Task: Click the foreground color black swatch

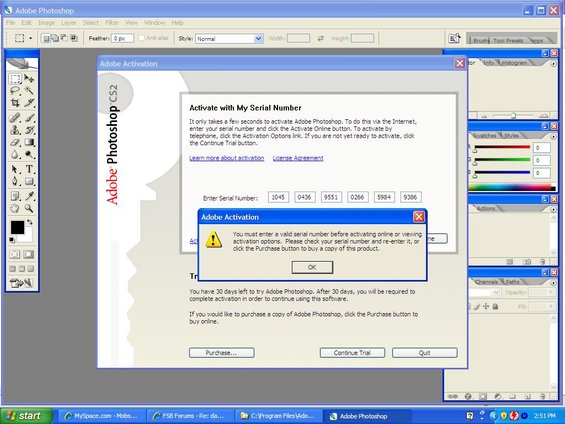Action: click(x=17, y=227)
